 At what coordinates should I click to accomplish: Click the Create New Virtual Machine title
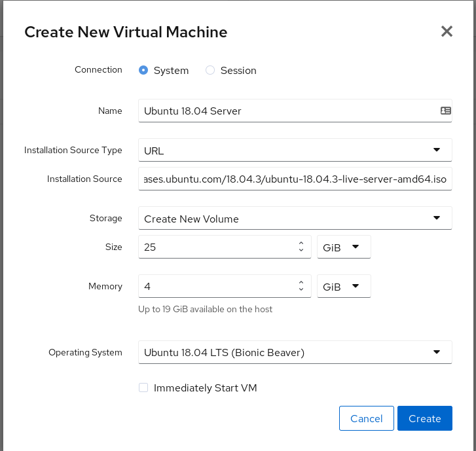tap(126, 32)
